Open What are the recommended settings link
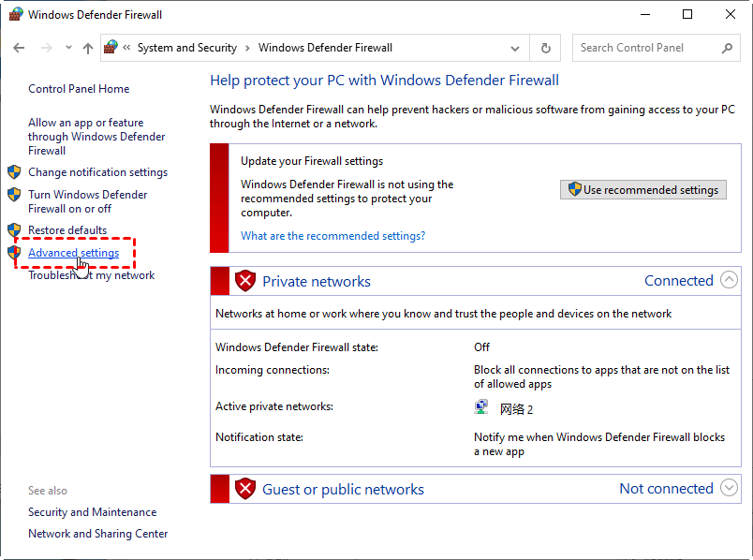The width and height of the screenshot is (753, 560). click(332, 236)
